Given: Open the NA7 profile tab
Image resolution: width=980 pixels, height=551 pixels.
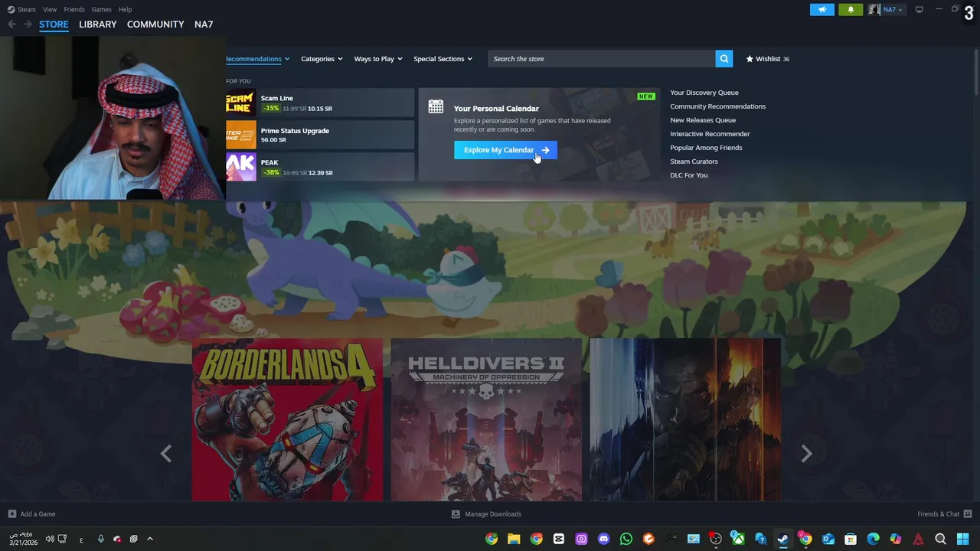Looking at the screenshot, I should point(204,24).
